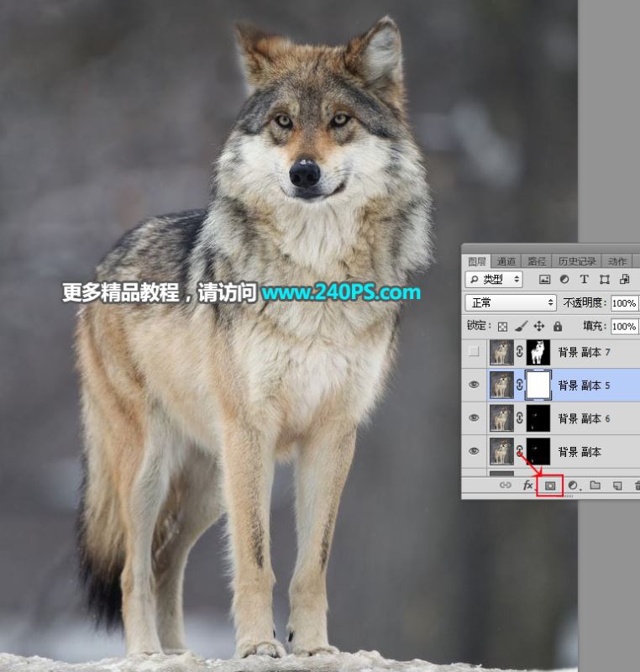The image size is (640, 672).
Task: Switch to the 通道 tab
Action: [506, 261]
